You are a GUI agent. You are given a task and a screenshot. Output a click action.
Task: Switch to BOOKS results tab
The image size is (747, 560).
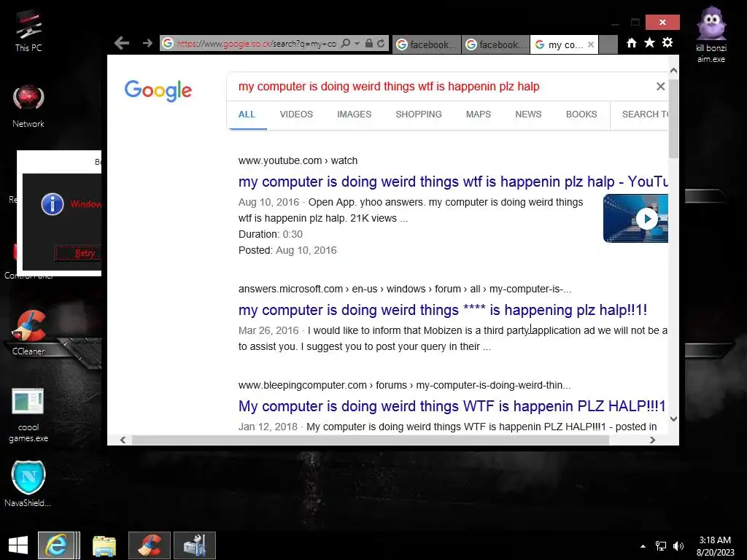pos(581,114)
